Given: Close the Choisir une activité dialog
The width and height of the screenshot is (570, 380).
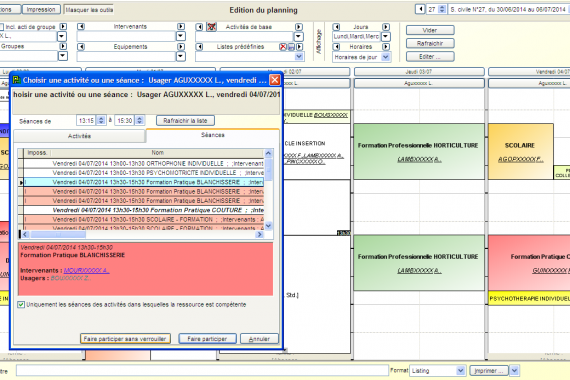Looking at the screenshot, I should tap(275, 80).
